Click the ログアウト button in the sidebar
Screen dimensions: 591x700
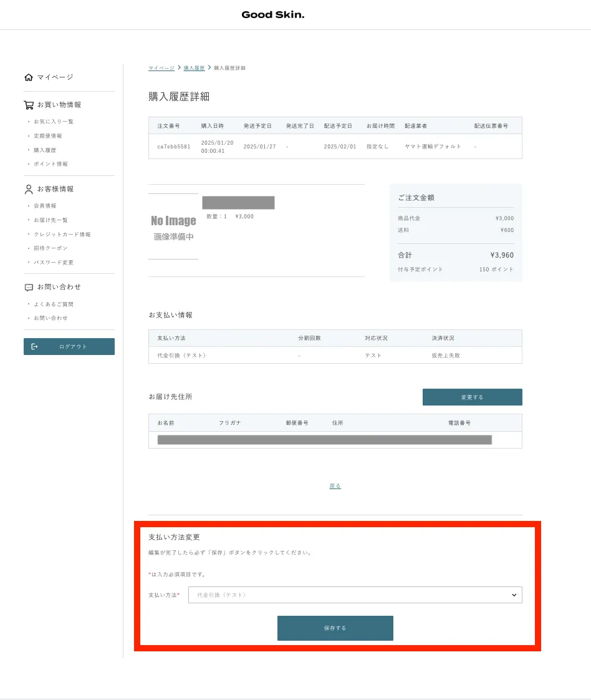[69, 346]
